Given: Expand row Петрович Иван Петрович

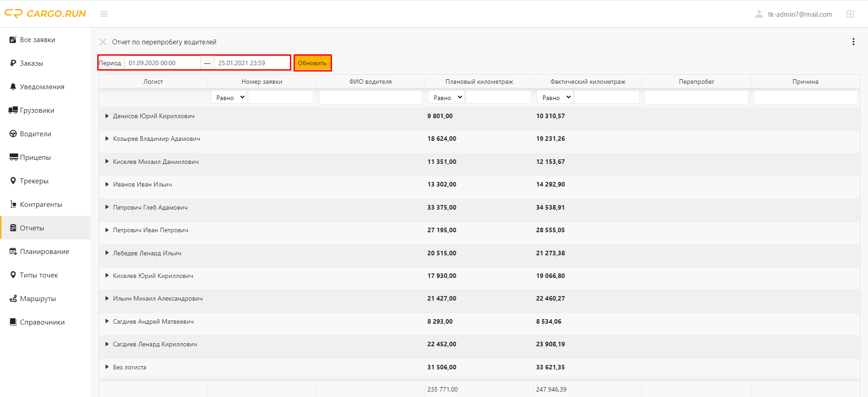Looking at the screenshot, I should coord(107,230).
